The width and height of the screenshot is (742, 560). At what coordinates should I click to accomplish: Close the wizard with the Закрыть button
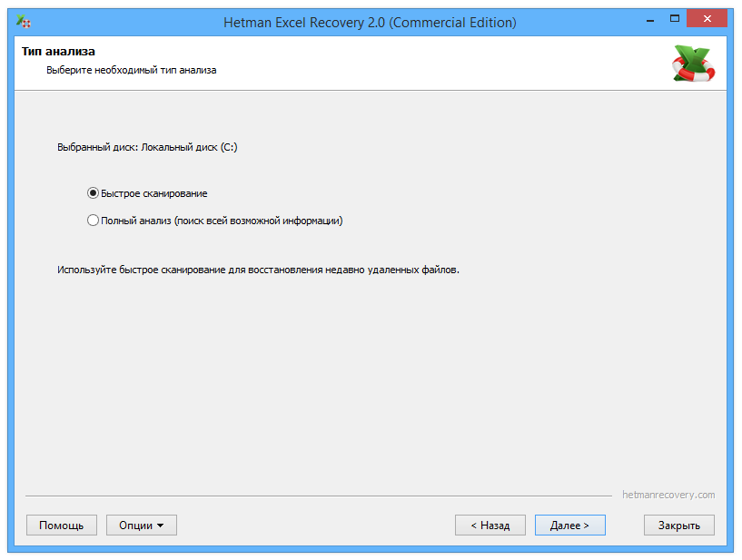coord(678,525)
